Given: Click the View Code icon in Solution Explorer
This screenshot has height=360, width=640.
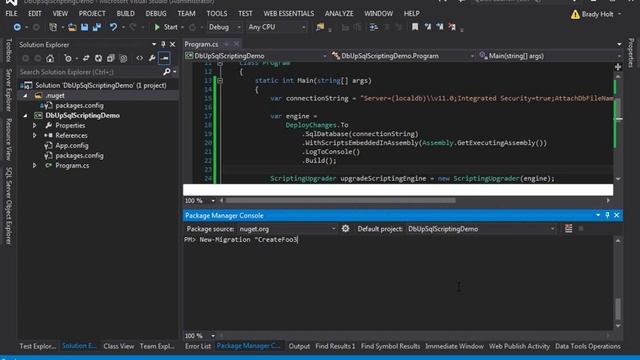Looking at the screenshot, I should [x=140, y=58].
